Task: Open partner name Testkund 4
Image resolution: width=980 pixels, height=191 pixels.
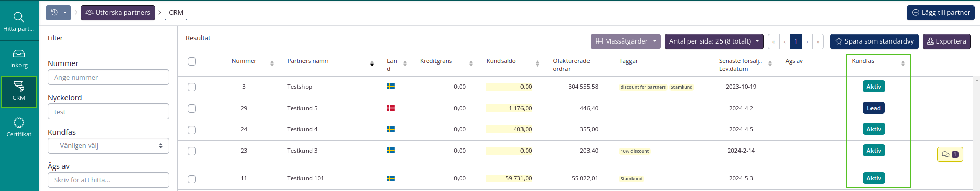Action: pyautogui.click(x=302, y=129)
